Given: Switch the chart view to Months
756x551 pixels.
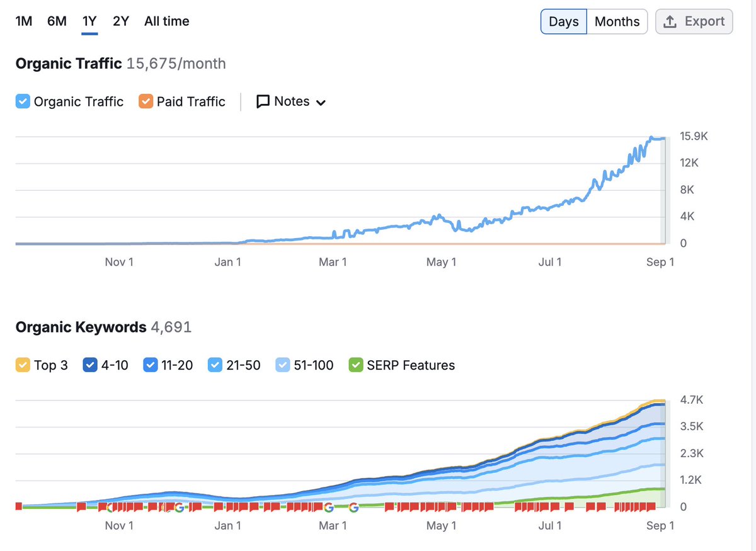Looking at the screenshot, I should click(x=617, y=21).
